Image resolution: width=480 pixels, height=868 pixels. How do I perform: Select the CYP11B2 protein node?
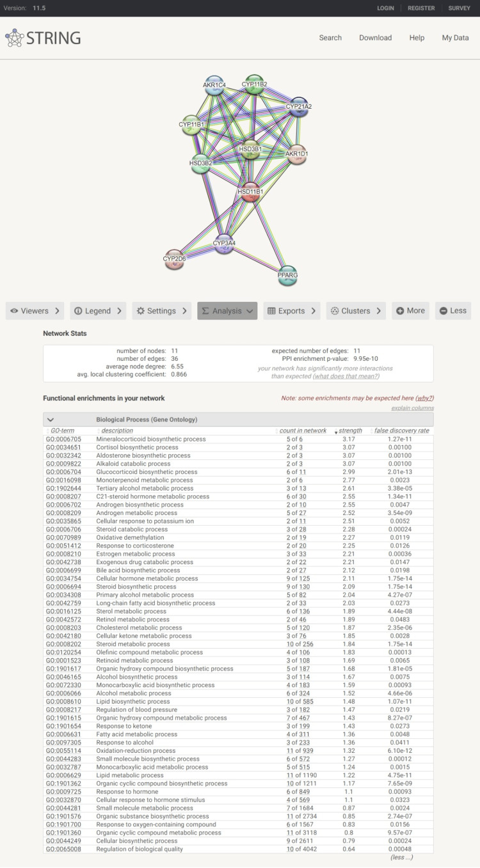coord(255,85)
